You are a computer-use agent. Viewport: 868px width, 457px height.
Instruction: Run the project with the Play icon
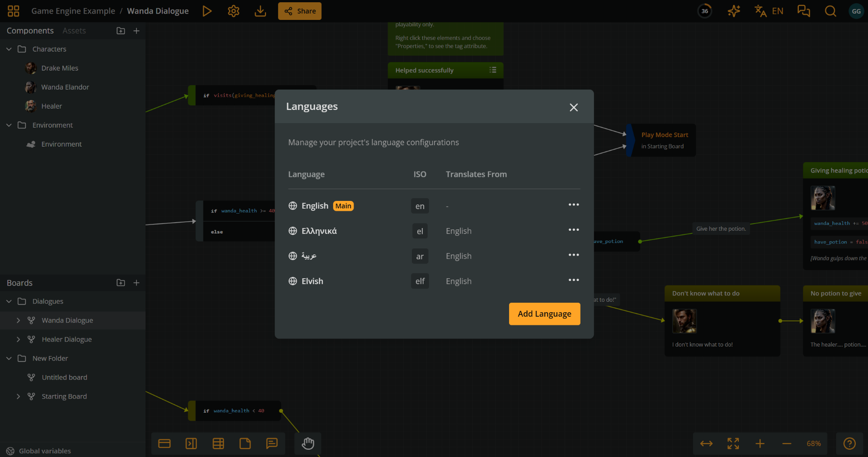[207, 11]
